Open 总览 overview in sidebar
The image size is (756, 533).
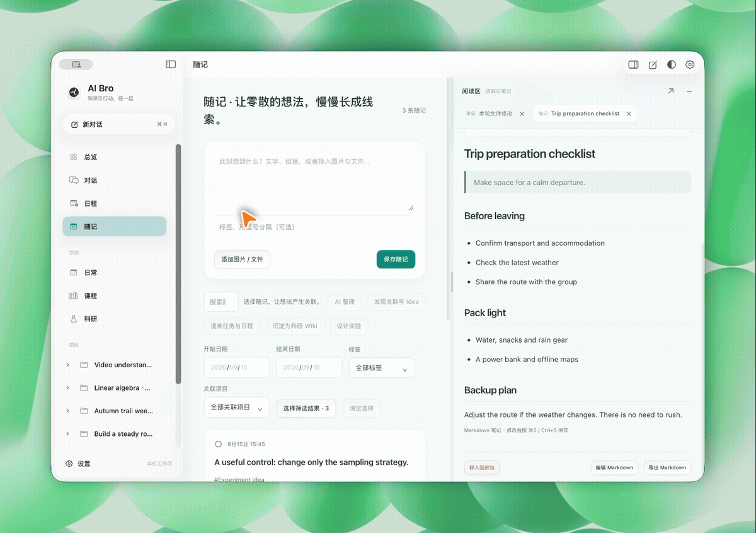click(x=115, y=157)
